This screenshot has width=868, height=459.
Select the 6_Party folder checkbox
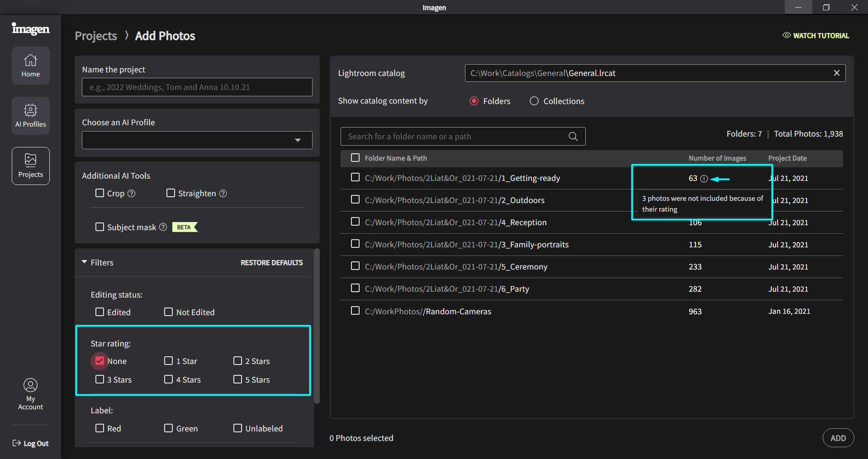point(356,288)
